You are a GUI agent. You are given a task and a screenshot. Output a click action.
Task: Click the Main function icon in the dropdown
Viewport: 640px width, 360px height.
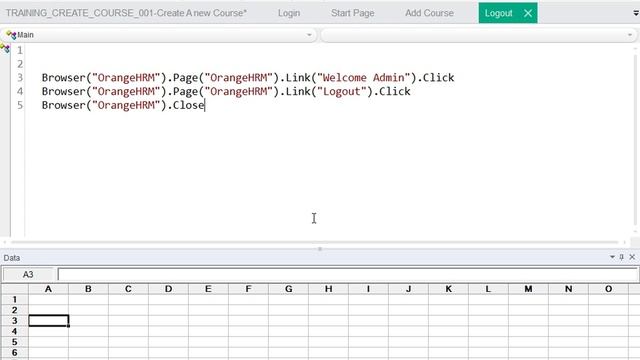tap(11, 35)
